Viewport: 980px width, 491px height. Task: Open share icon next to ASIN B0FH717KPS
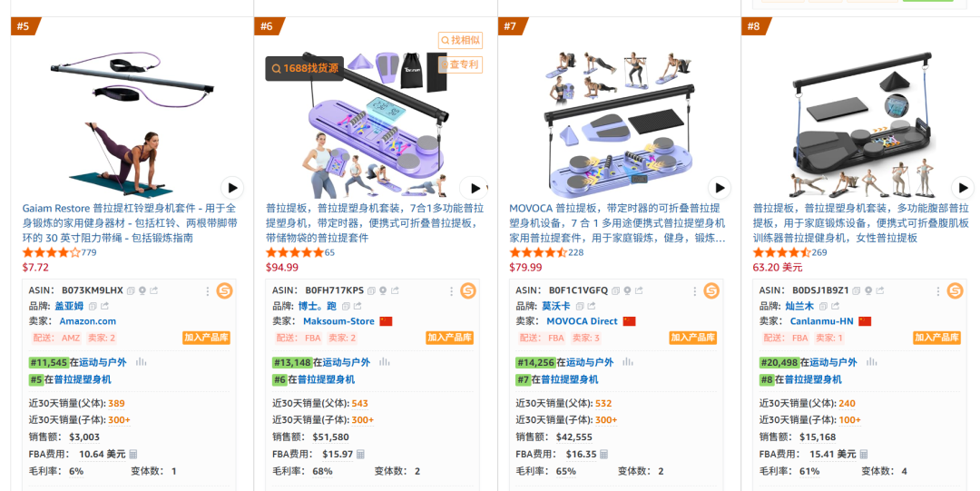point(395,290)
